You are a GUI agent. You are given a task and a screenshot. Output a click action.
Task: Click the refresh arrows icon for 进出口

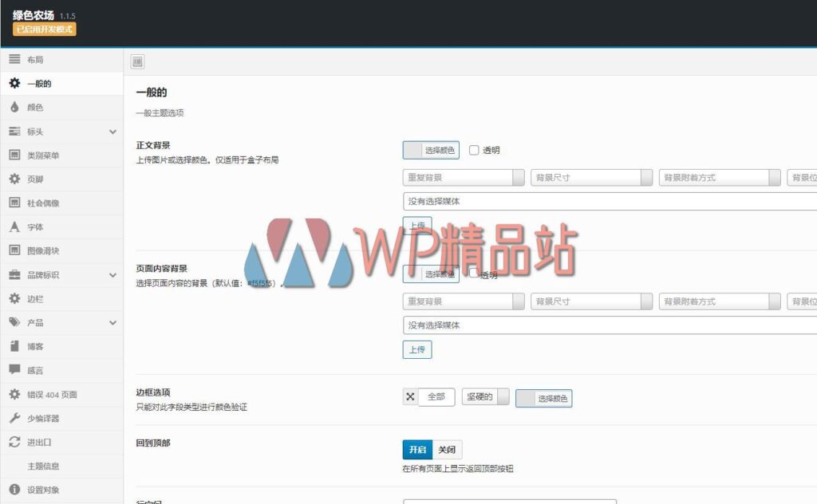(14, 442)
